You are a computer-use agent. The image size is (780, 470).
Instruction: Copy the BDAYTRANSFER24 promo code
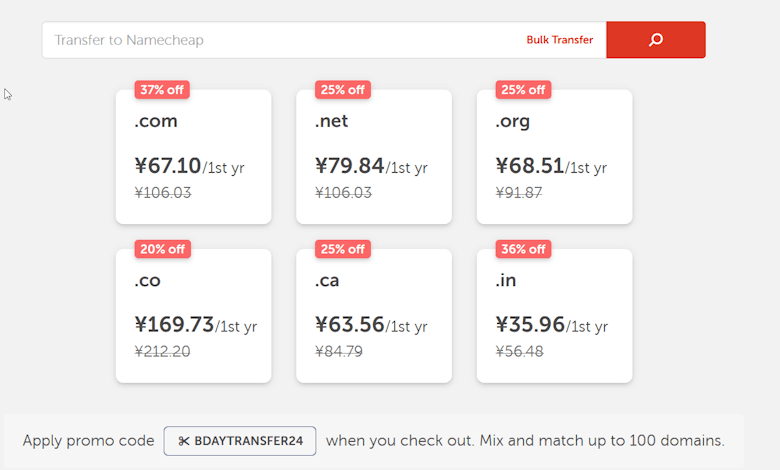(240, 441)
